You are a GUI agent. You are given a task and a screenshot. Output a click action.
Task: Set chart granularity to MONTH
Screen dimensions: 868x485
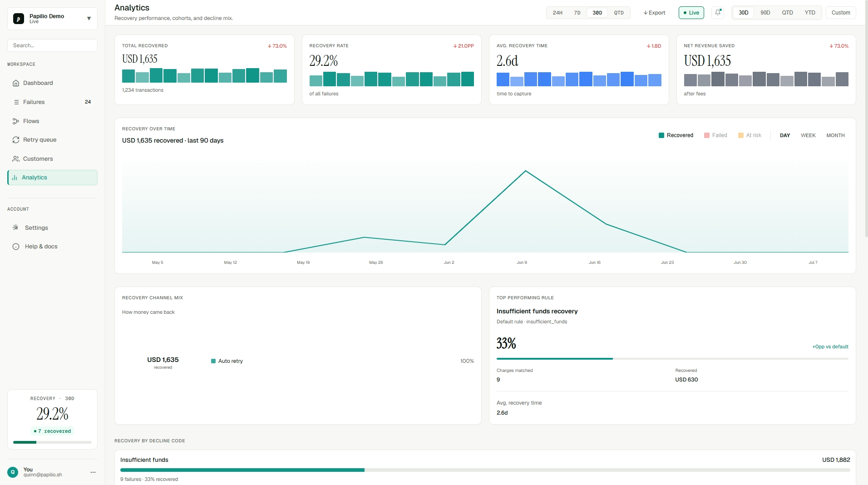click(x=835, y=135)
